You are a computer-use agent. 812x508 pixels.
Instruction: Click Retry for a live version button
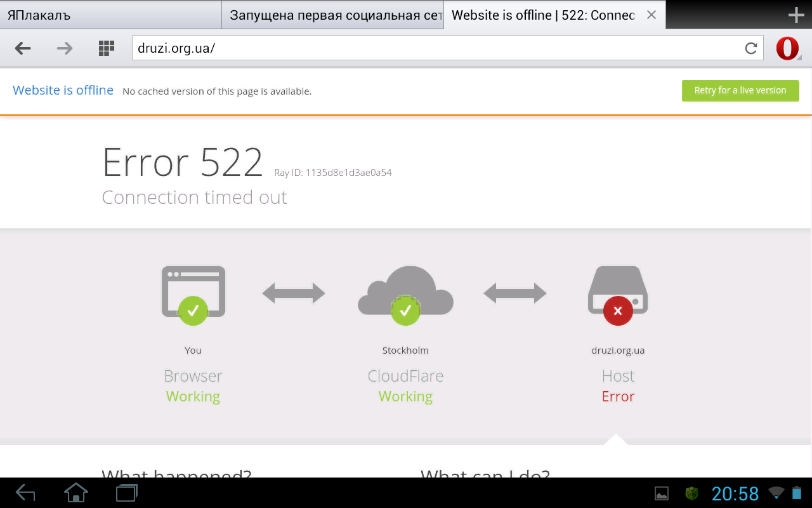tap(740, 90)
